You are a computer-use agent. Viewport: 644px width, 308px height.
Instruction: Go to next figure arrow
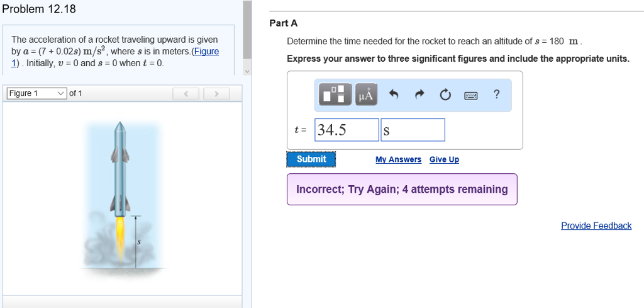click(216, 94)
